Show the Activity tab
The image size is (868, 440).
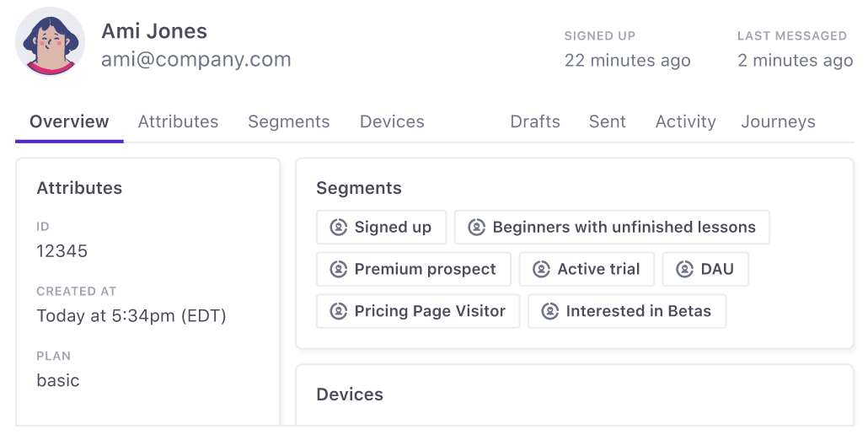(x=685, y=121)
